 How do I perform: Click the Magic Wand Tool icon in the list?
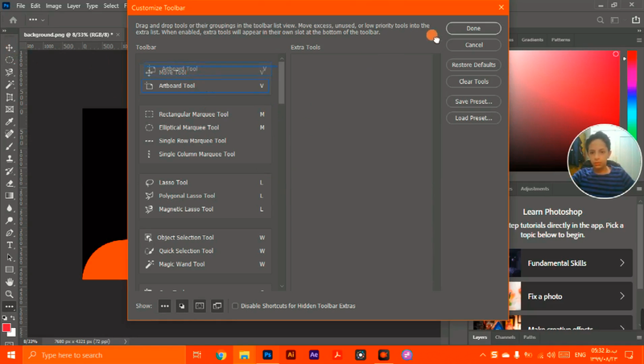pos(150,264)
